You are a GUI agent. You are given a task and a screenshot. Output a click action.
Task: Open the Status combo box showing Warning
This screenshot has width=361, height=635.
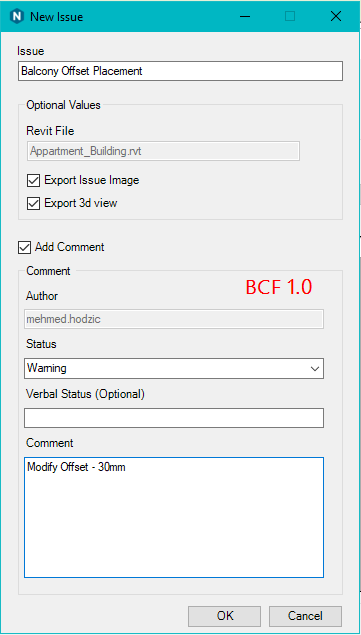pos(174,368)
